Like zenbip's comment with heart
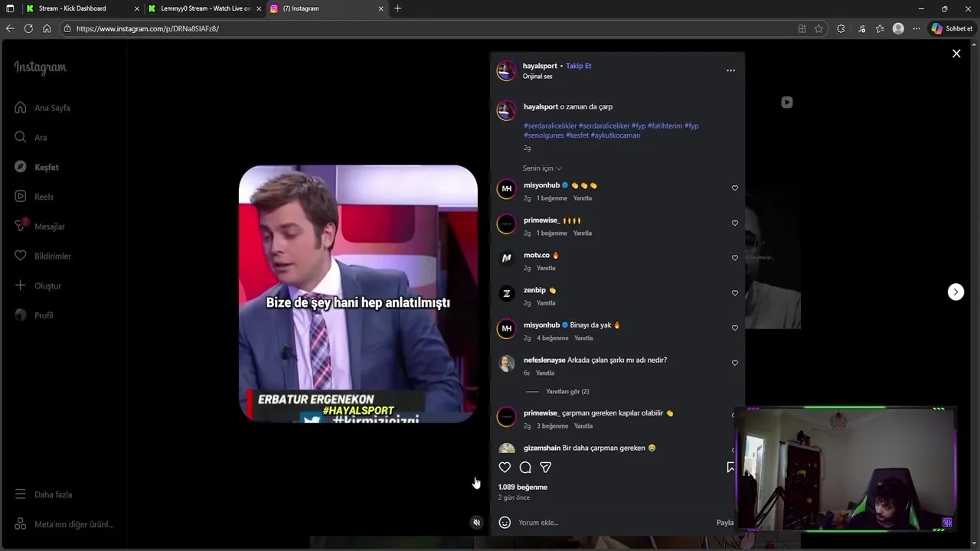 pos(735,293)
